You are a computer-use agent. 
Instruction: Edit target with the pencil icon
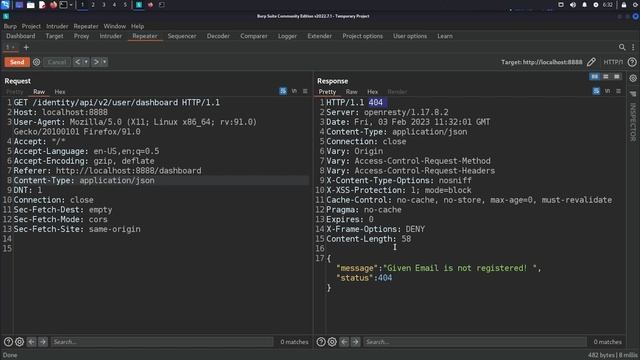pyautogui.click(x=591, y=62)
